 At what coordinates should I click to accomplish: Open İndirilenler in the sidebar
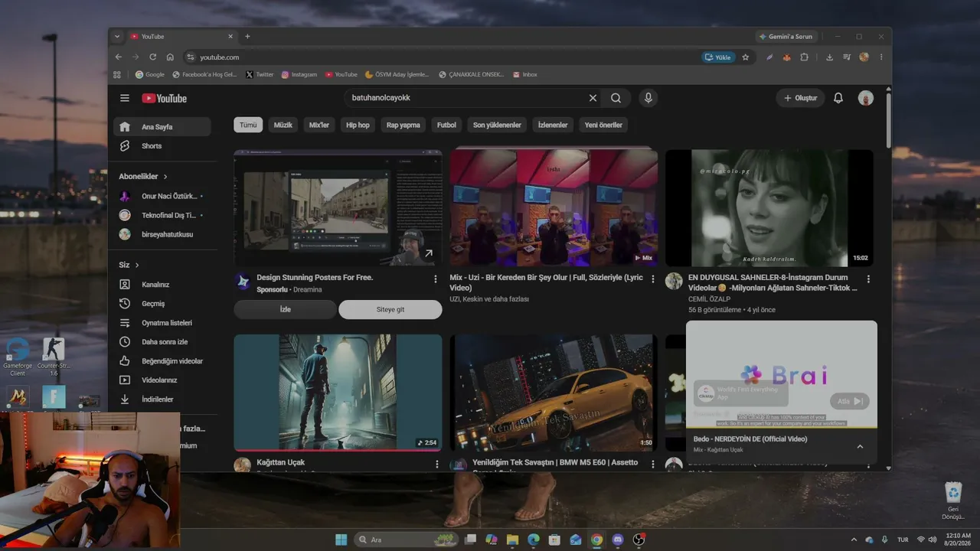click(x=162, y=399)
